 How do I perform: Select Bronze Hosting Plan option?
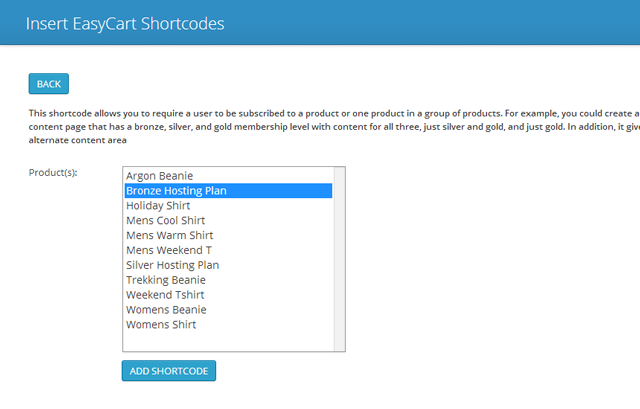tap(178, 191)
